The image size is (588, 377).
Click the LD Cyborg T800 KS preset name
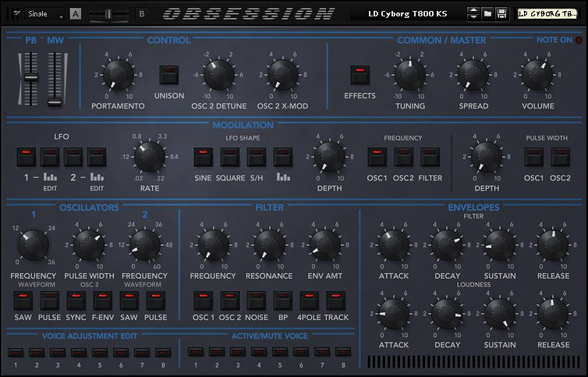tap(407, 14)
